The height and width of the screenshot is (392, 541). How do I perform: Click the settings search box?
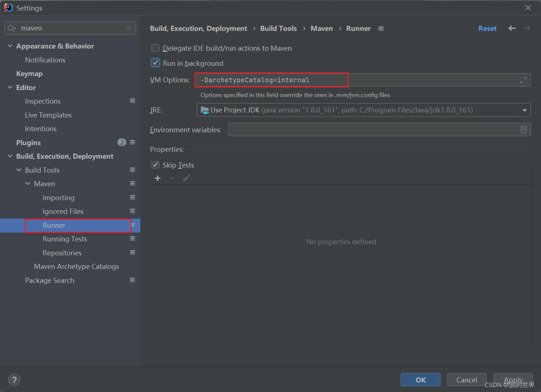[70, 28]
